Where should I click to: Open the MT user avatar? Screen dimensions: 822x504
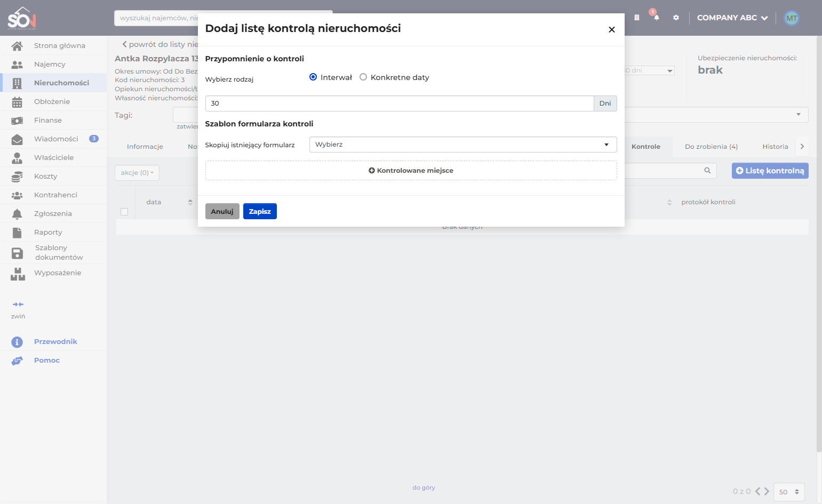tap(792, 18)
